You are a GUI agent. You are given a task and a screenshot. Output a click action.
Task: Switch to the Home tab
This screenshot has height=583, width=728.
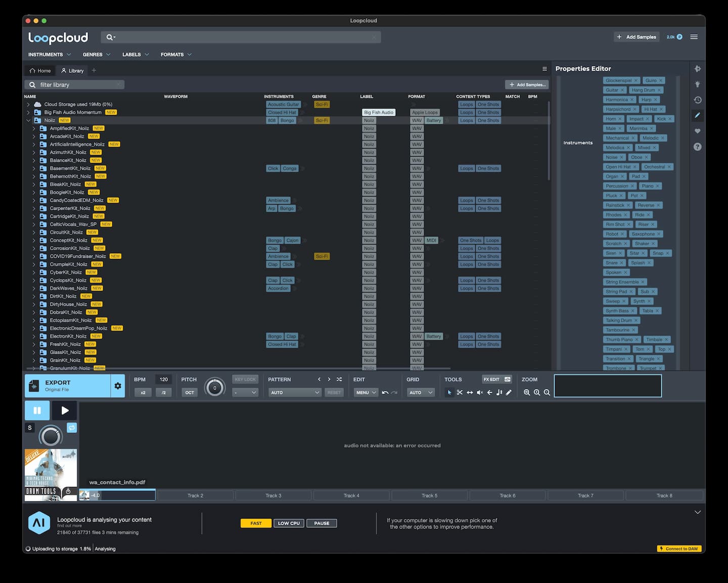(x=39, y=70)
